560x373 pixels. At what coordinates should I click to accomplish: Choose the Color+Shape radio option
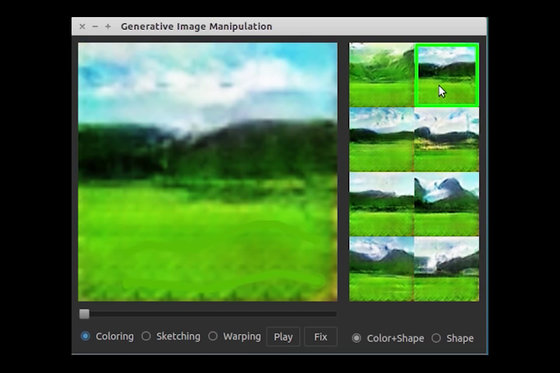(x=356, y=338)
